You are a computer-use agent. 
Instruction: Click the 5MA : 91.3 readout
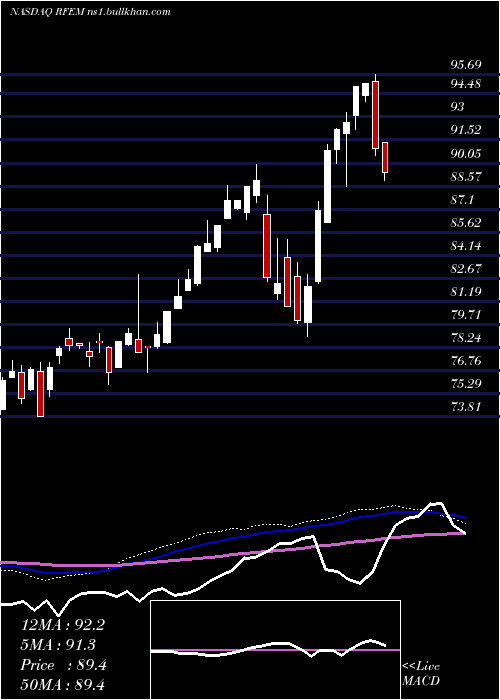point(58,645)
